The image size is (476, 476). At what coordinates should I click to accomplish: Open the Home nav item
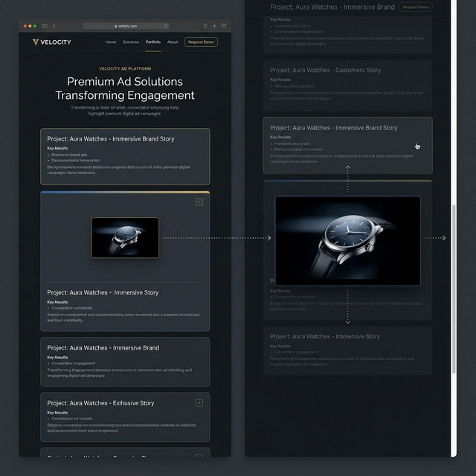coord(111,42)
